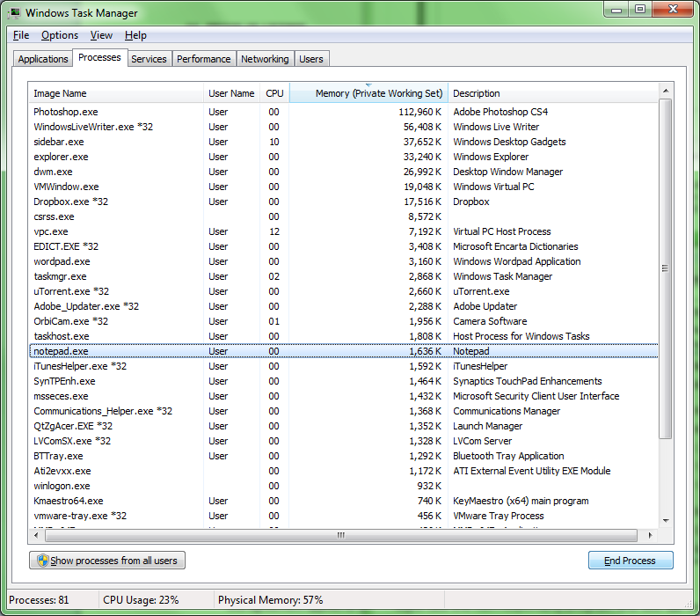Image resolution: width=700 pixels, height=616 pixels.
Task: Click the shield icon on Show processes button
Action: click(43, 561)
